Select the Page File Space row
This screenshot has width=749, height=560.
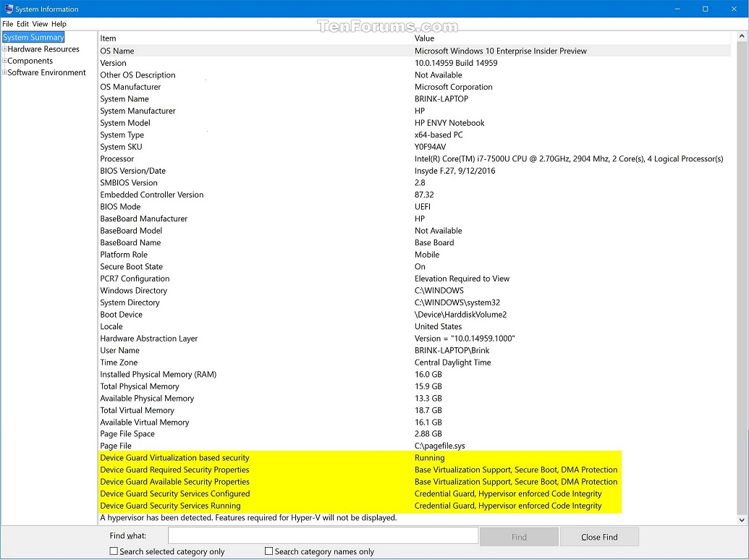click(x=415, y=434)
